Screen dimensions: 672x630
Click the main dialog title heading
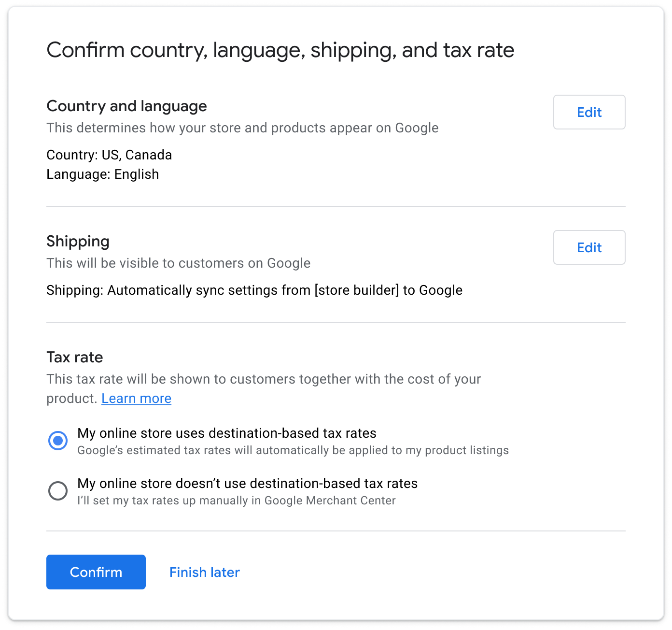pyautogui.click(x=280, y=50)
